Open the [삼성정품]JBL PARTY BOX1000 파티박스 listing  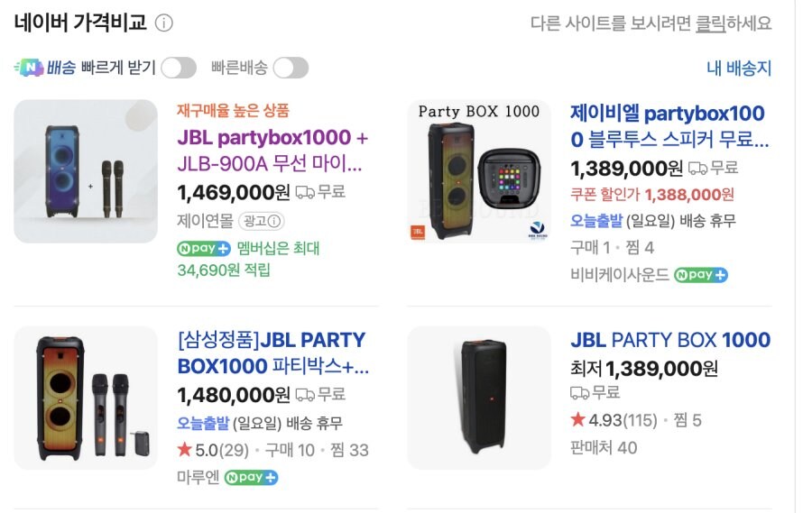[272, 353]
